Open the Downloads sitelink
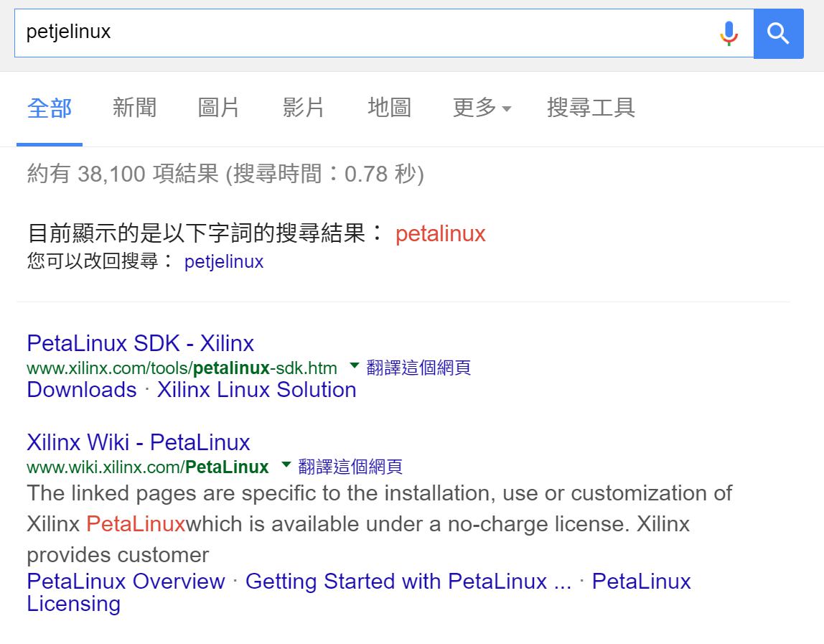The width and height of the screenshot is (824, 644). [81, 390]
